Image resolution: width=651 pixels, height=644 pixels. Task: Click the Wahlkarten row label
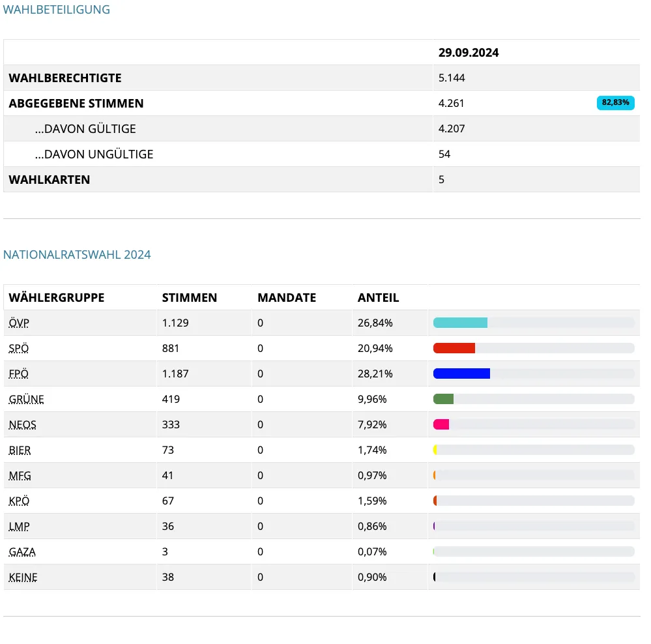pos(50,180)
